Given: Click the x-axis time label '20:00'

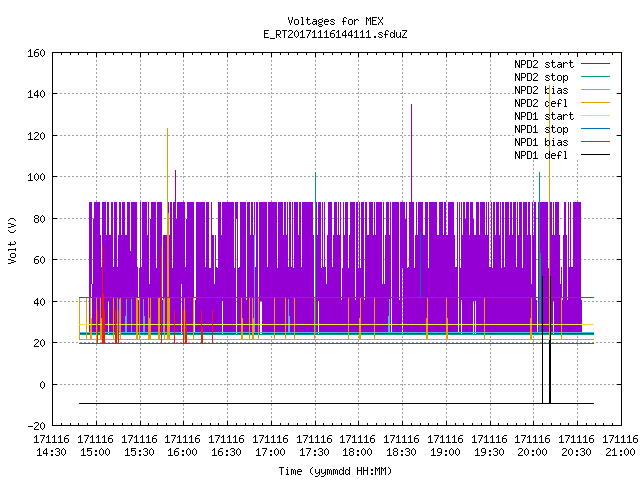Looking at the screenshot, I should point(533,453).
